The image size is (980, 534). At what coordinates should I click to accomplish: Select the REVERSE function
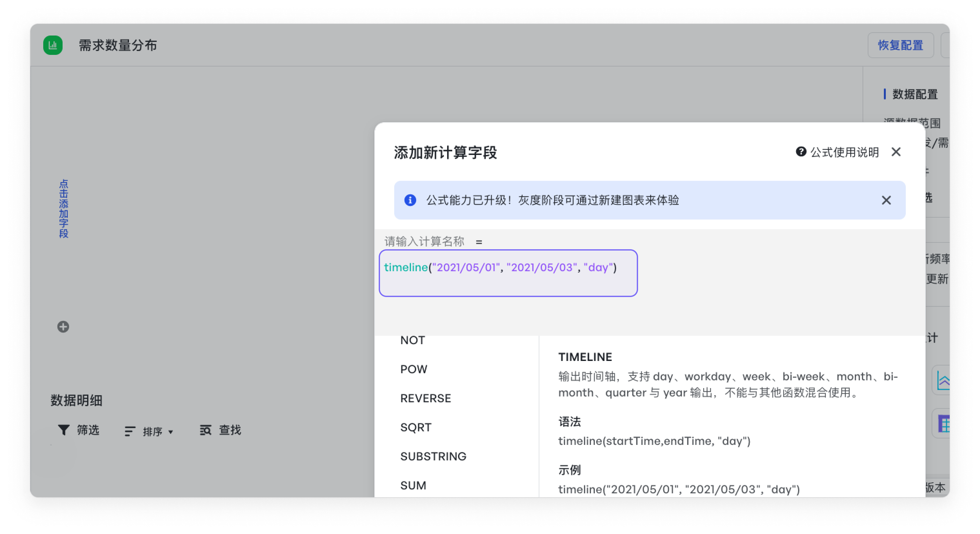point(425,398)
